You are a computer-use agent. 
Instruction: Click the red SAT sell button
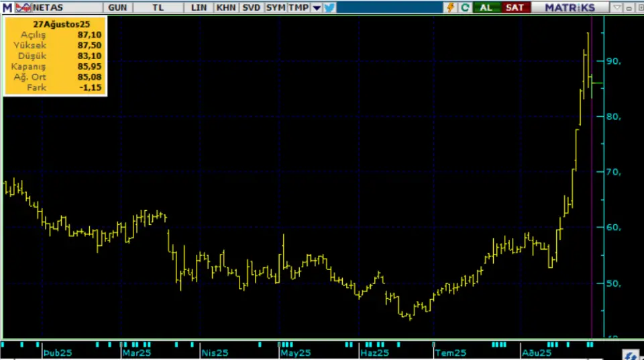click(515, 7)
